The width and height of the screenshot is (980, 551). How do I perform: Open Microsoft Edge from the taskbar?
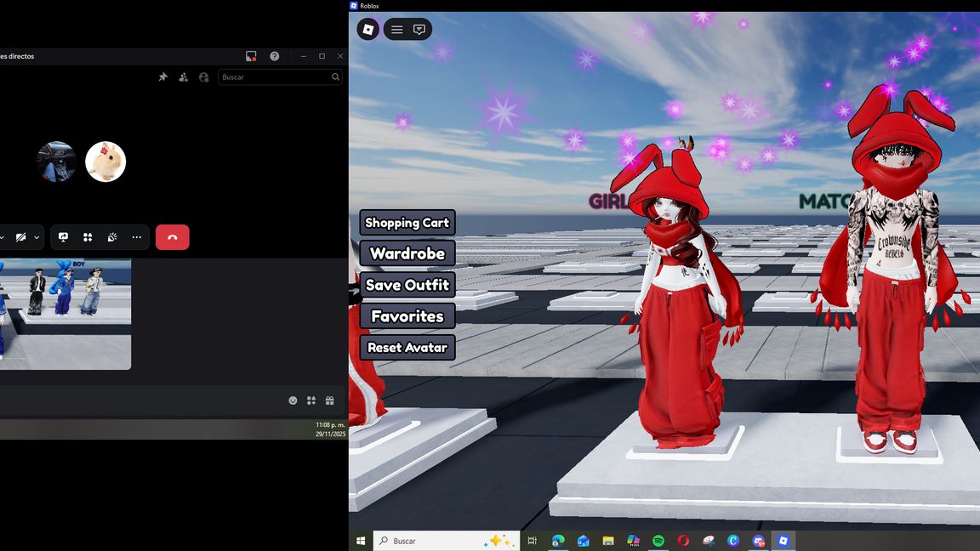pyautogui.click(x=558, y=541)
